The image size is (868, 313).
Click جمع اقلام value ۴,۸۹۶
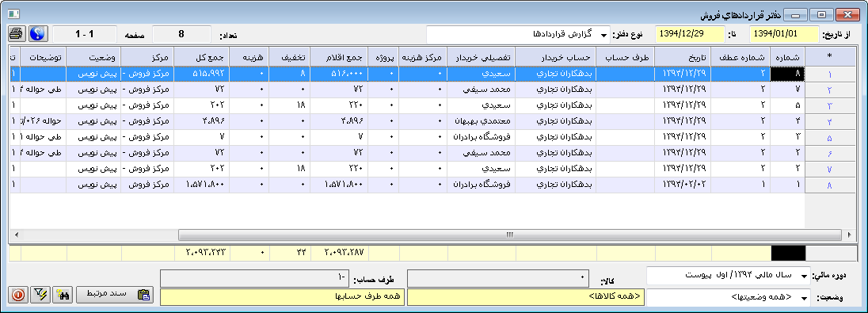[x=339, y=120]
